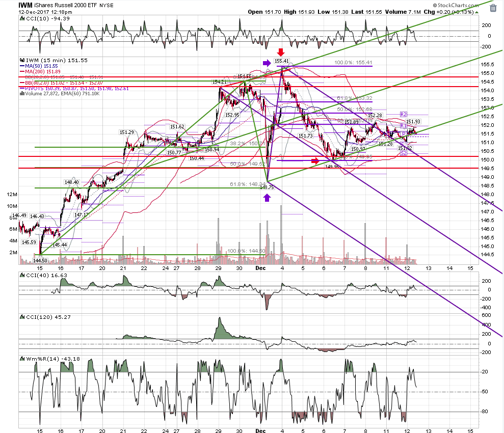The image size is (504, 433).
Task: Click the R2 pivot label
Action: [x=404, y=114]
